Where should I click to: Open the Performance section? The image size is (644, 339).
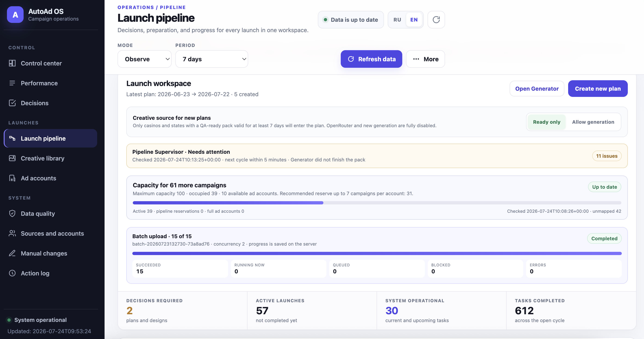[x=50, y=83]
